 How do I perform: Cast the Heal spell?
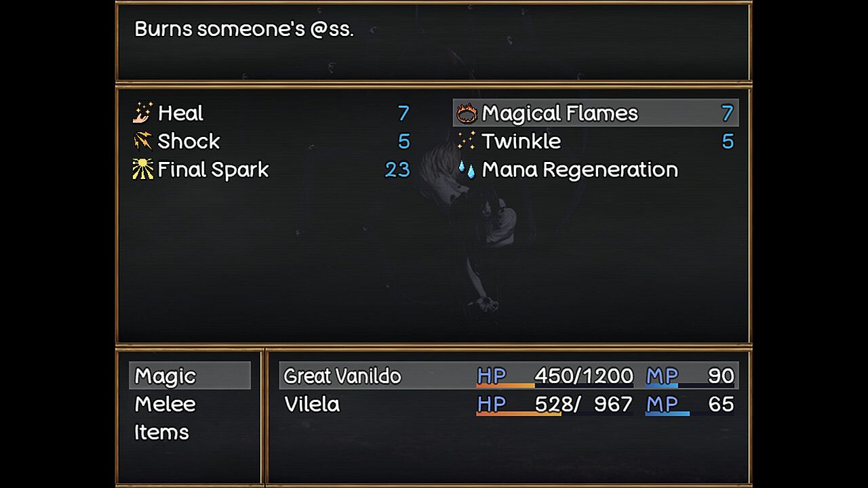[x=181, y=113]
